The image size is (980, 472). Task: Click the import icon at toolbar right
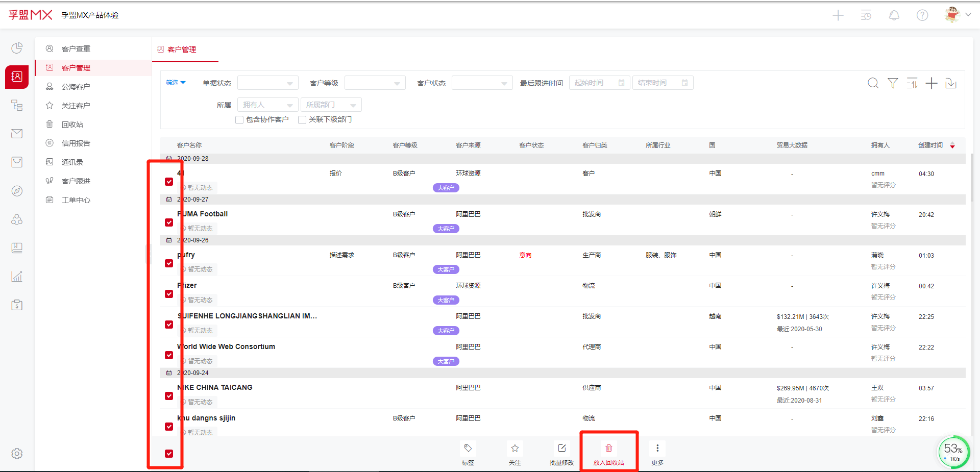tap(951, 83)
